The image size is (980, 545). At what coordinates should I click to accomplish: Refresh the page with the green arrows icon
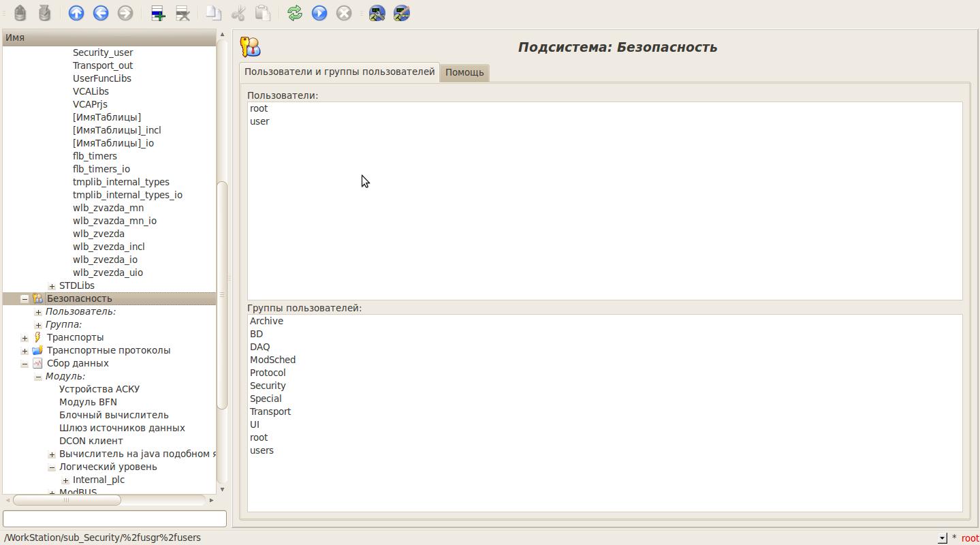[x=295, y=13]
